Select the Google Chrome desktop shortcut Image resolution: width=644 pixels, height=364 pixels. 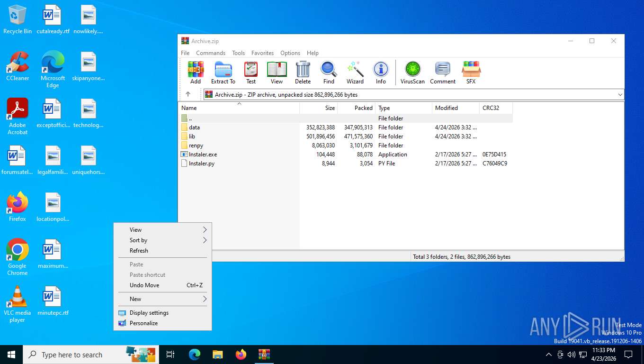click(18, 257)
